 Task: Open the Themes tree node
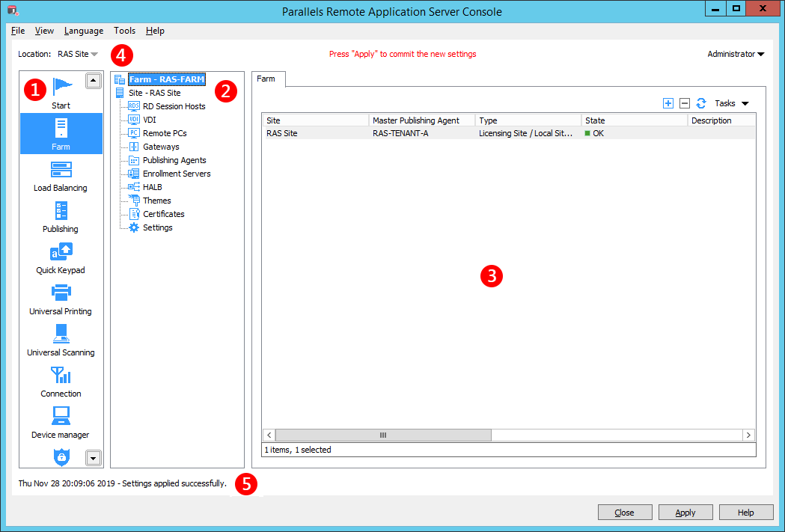pyautogui.click(x=156, y=201)
